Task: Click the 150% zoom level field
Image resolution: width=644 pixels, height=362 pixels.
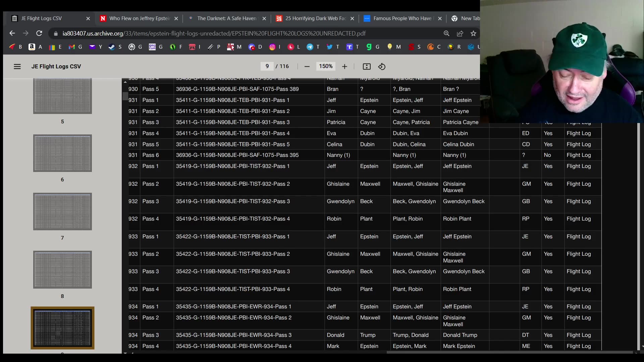Action: 325,66
